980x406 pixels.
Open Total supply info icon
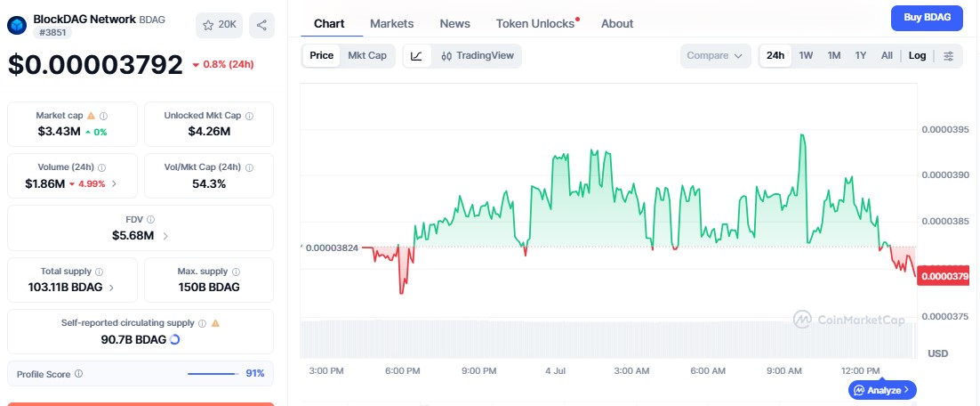(x=100, y=272)
